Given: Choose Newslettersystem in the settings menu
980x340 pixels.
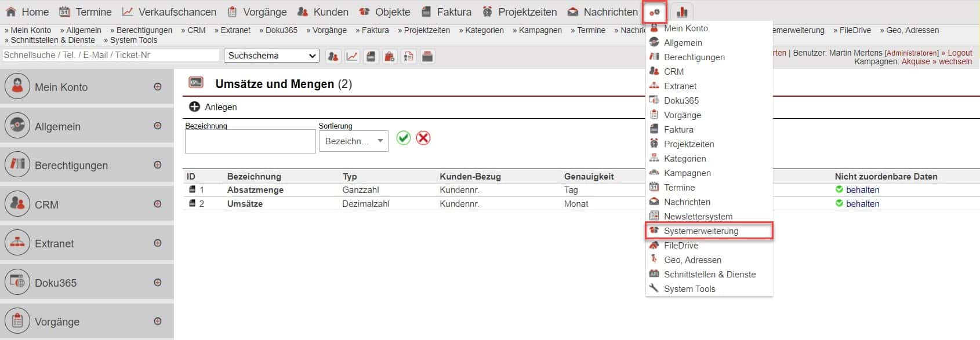Looking at the screenshot, I should pyautogui.click(x=698, y=217).
